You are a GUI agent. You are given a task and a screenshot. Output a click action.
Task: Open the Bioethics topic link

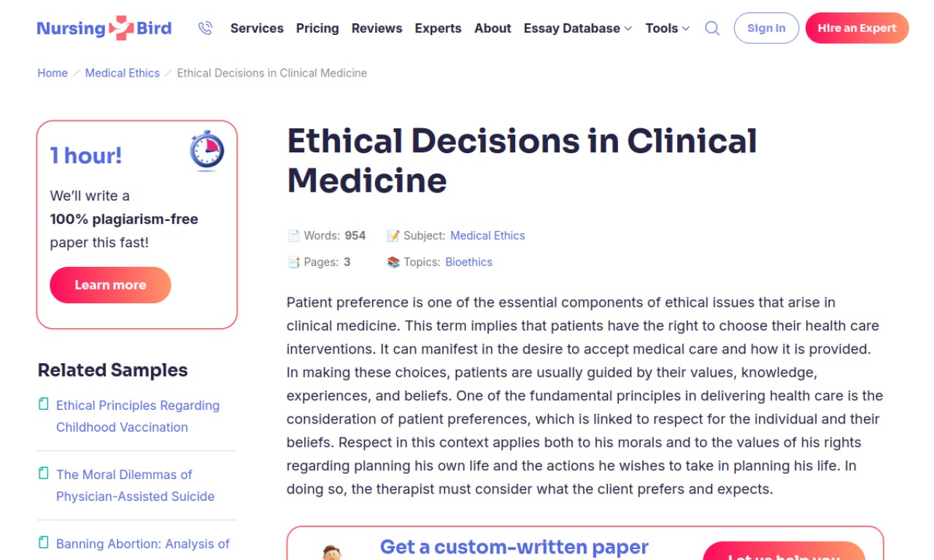468,262
